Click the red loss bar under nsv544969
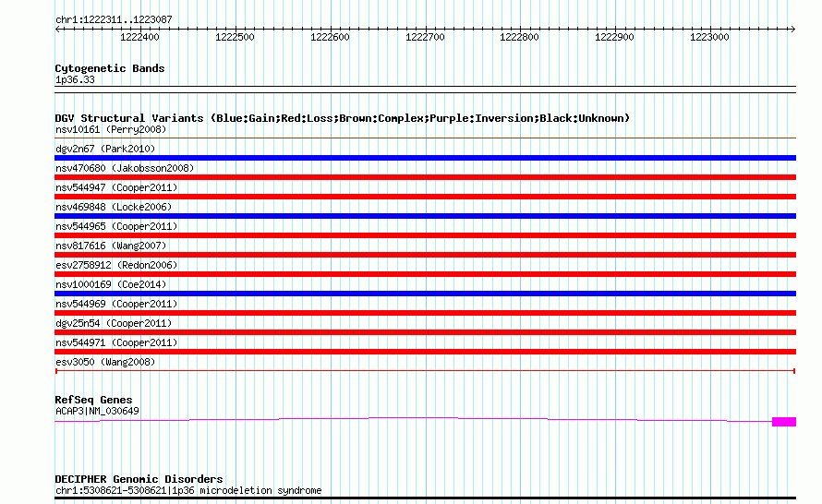 point(425,313)
